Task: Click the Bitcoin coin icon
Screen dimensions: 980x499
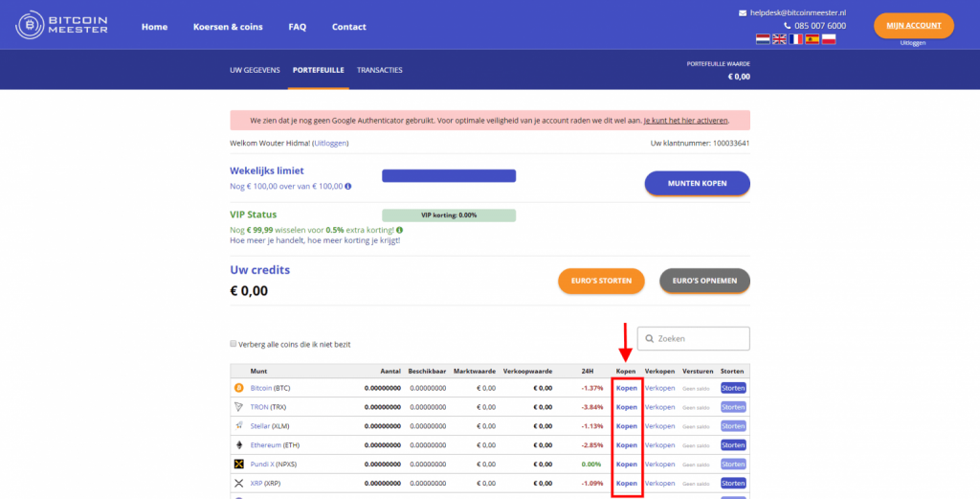Action: pos(238,388)
